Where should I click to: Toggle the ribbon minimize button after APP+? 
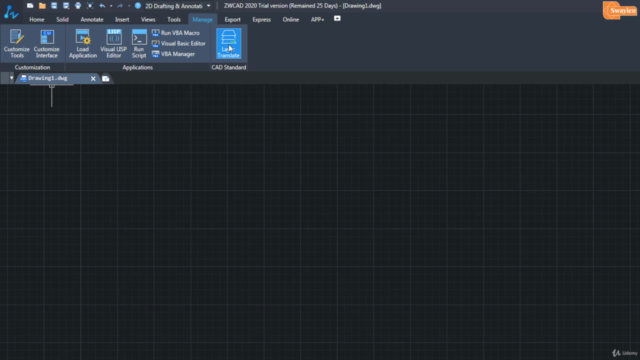click(x=337, y=18)
